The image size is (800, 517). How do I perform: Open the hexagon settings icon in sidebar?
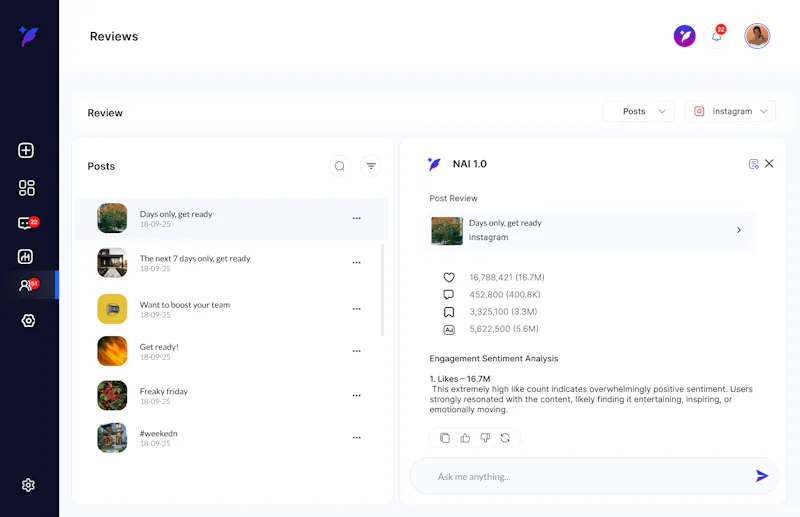pyautogui.click(x=28, y=321)
